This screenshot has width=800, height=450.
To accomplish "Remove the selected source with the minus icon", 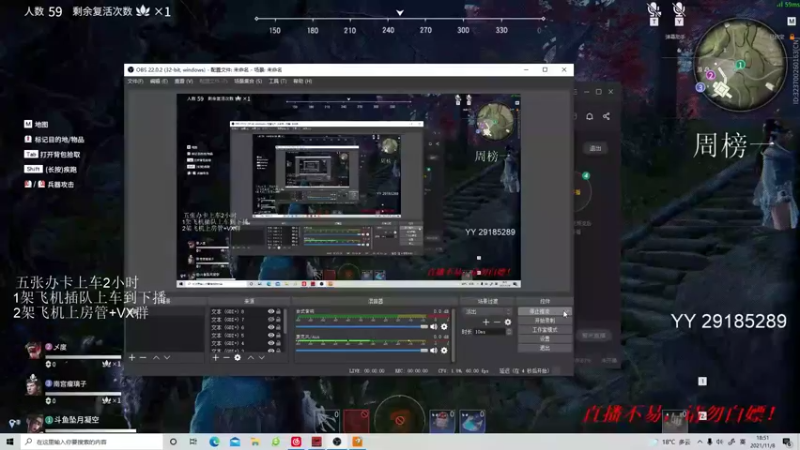I will pos(227,358).
